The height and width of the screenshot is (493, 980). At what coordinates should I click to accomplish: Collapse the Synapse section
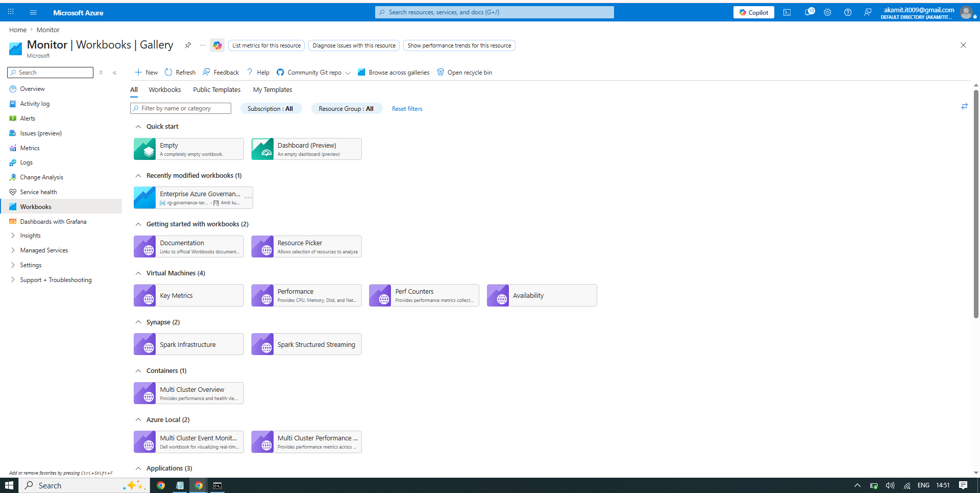(x=138, y=322)
